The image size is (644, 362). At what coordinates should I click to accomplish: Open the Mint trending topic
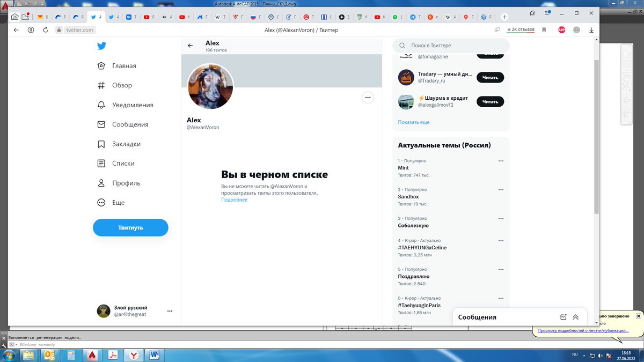tap(403, 168)
